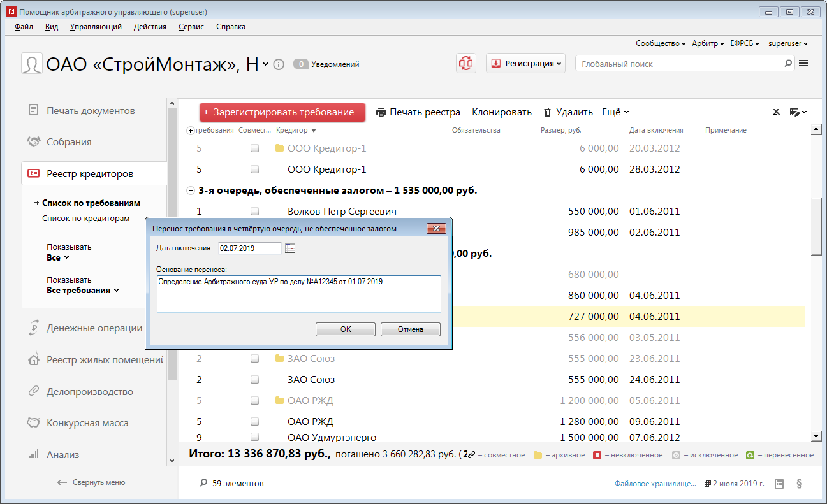Check the box for ООО Кредитор-1 dated 28.03.2012
The image size is (827, 504).
click(x=254, y=169)
